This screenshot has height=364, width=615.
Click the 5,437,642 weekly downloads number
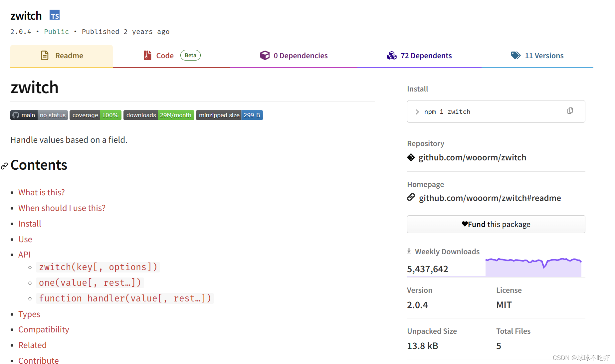tap(427, 269)
